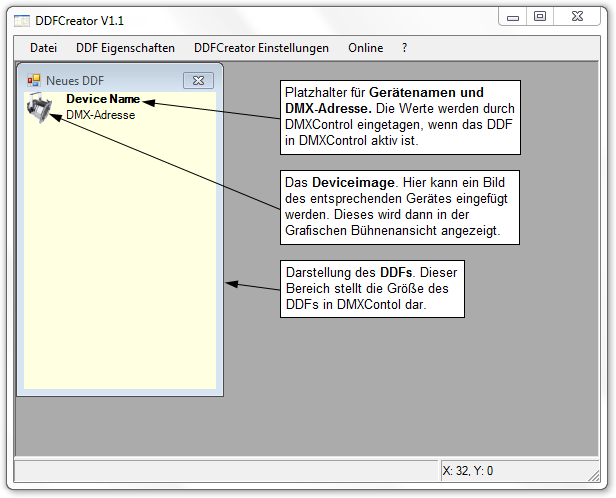Screen dimensions: 616x498
Task: Maximize the DDFCreator window
Action: click(x=540, y=16)
